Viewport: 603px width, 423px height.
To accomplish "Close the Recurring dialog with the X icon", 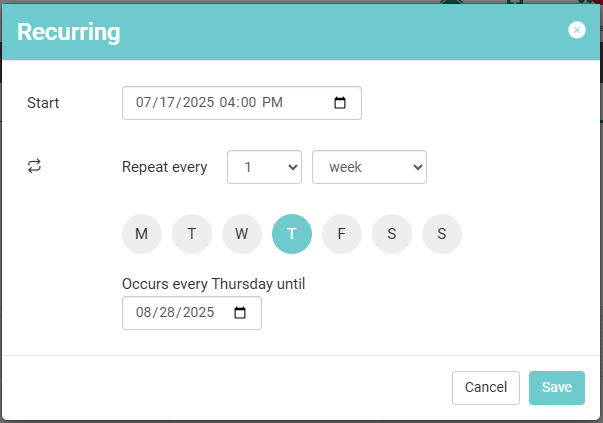I will pos(577,30).
